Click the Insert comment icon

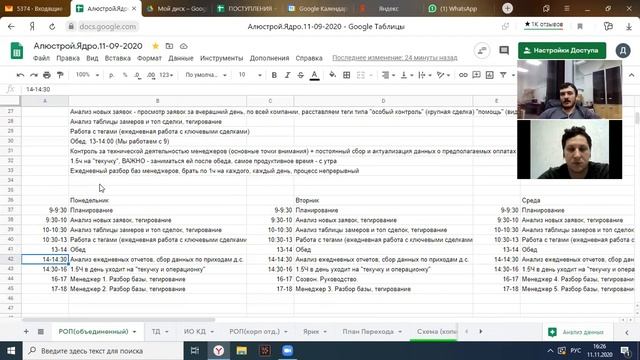point(476,75)
